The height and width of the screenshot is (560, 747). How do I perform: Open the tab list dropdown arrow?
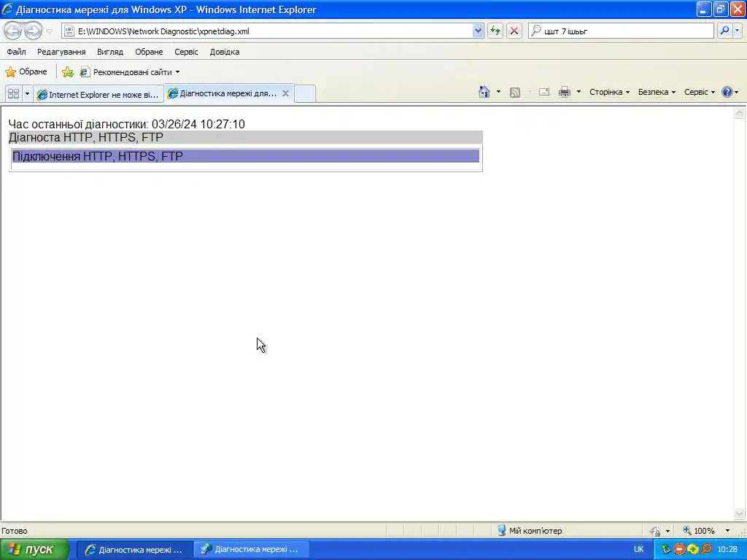27,94
